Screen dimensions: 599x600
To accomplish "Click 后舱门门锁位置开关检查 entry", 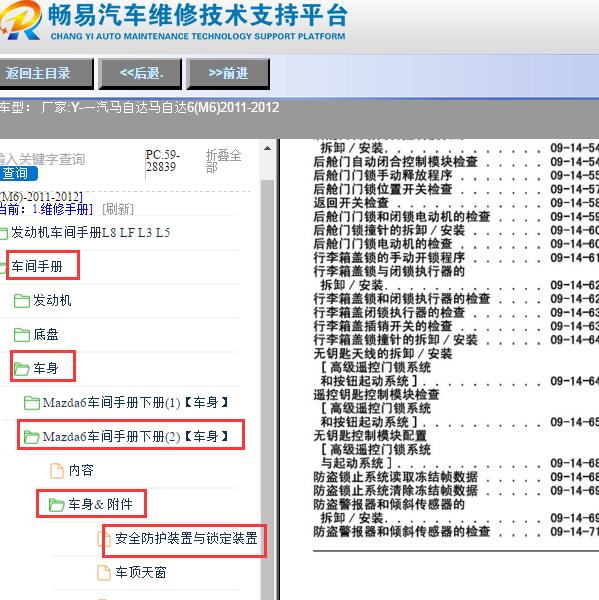I will click(383, 189).
